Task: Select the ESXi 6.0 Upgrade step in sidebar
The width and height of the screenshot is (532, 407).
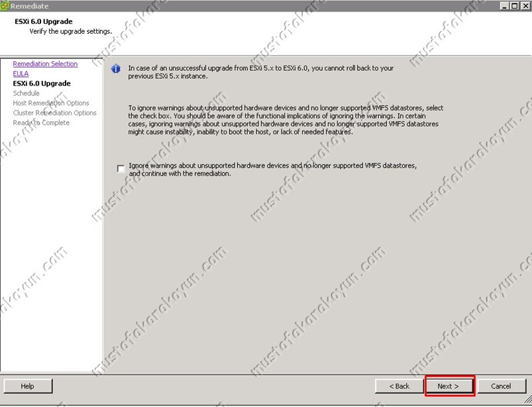Action: click(x=42, y=84)
